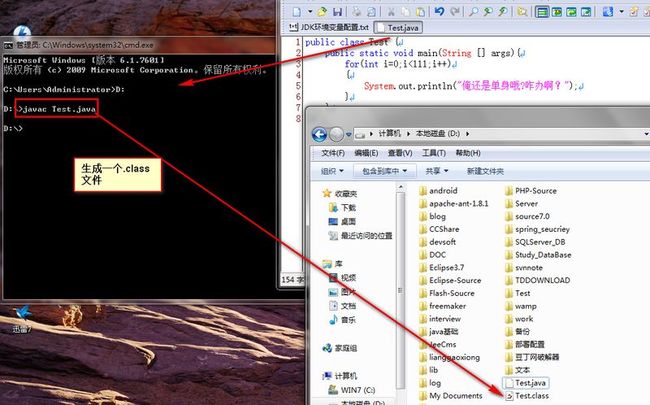Click the greyed Redo arrow icon
Viewport: 650px width, 405px height.
click(455, 12)
